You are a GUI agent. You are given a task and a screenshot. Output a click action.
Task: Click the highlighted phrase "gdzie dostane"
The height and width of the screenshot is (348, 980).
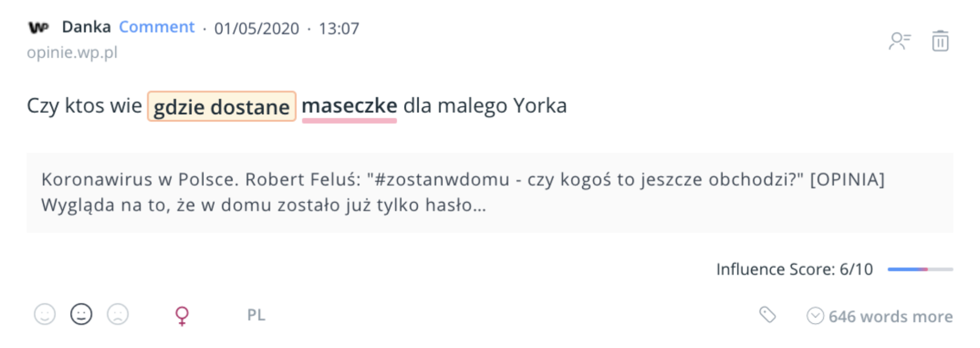coord(222,106)
